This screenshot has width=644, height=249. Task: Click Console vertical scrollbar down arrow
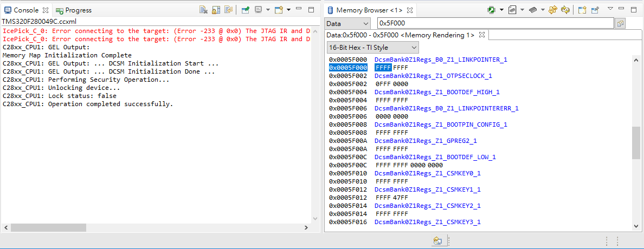click(x=315, y=219)
